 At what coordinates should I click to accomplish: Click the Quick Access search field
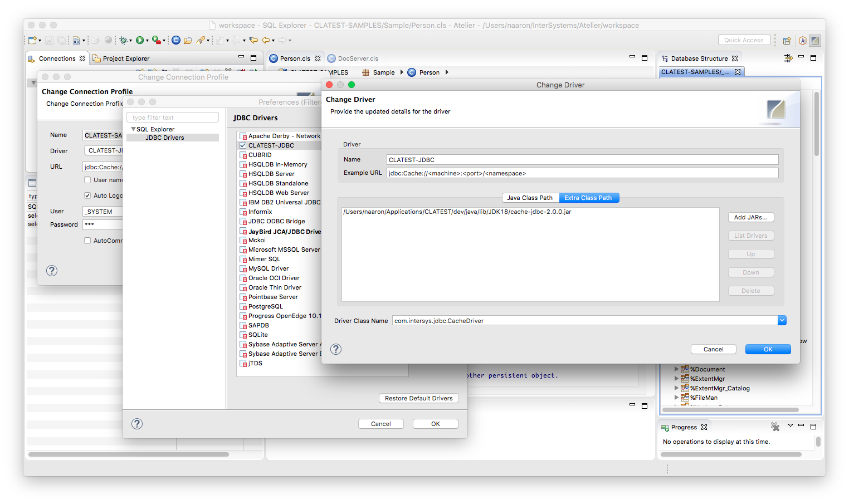tap(744, 40)
